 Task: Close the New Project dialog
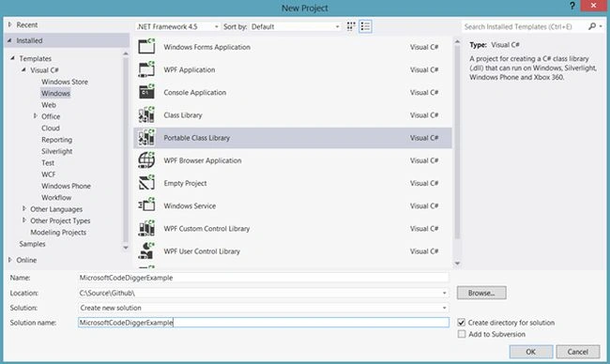click(594, 6)
